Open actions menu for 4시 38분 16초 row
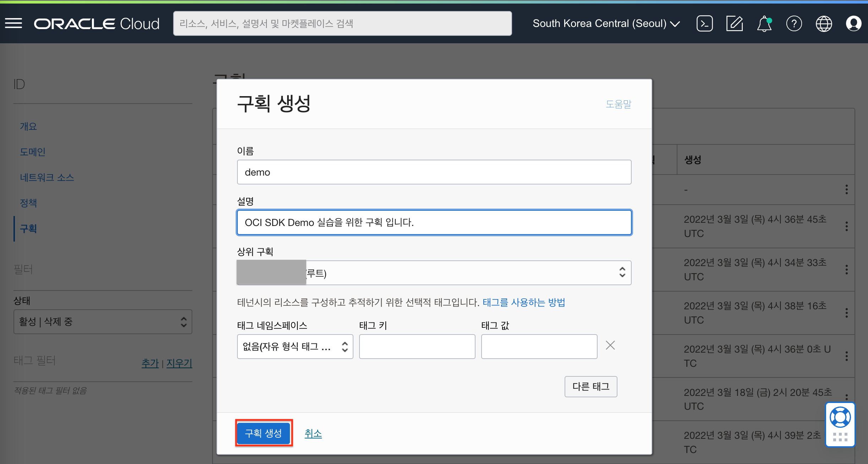The image size is (868, 464). tap(846, 313)
